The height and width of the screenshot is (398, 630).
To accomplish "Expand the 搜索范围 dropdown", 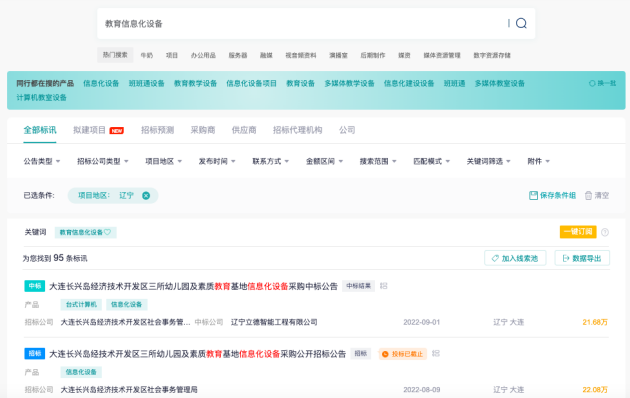I will [x=378, y=161].
